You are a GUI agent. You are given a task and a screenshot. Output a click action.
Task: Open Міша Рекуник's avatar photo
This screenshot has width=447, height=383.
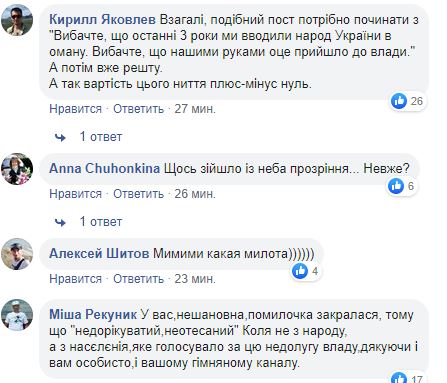(x=17, y=315)
